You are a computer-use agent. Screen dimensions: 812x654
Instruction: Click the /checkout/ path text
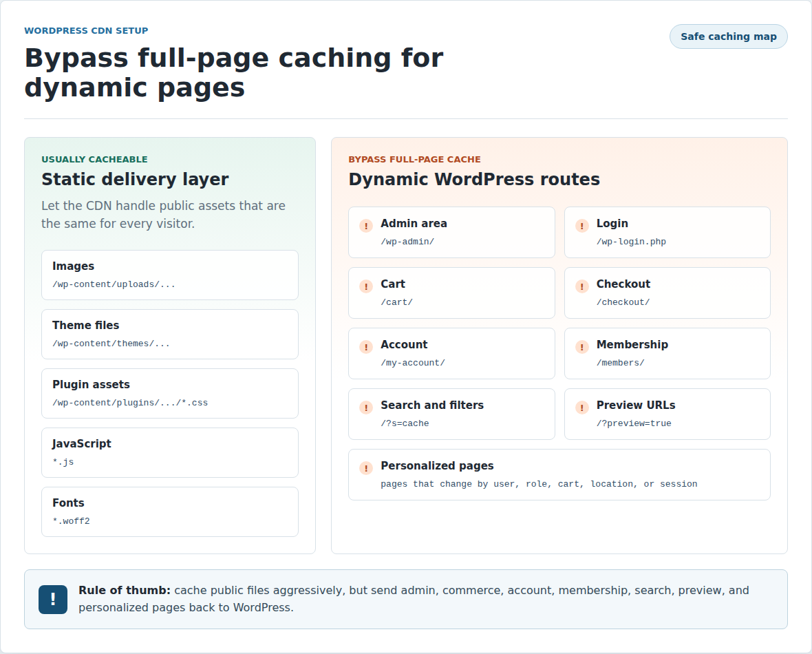pos(623,303)
